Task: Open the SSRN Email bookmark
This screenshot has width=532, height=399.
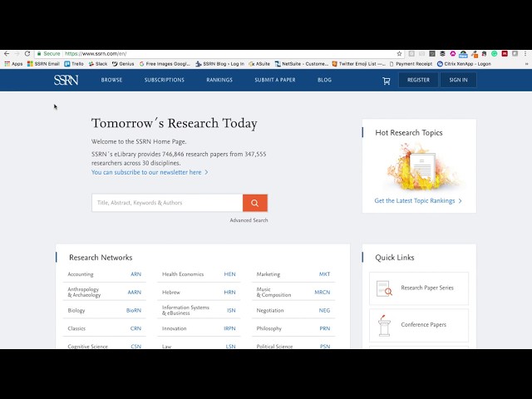Action: tap(43, 64)
